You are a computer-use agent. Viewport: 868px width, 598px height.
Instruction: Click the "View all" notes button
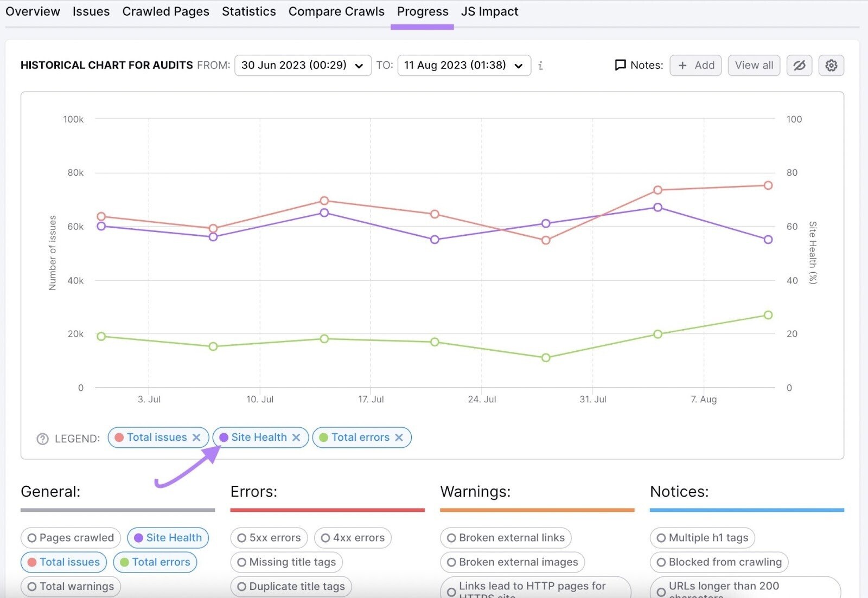pos(754,65)
